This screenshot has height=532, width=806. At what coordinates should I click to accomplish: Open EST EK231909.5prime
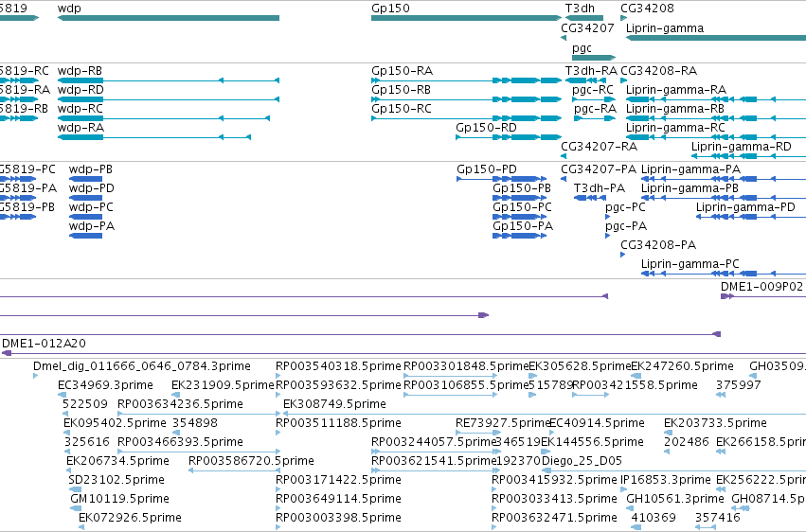click(x=223, y=385)
